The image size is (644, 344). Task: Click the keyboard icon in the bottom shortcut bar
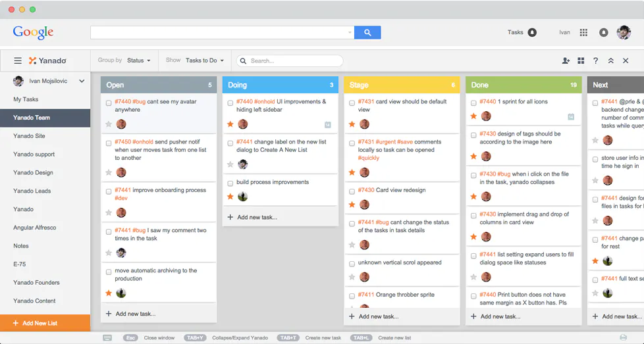(x=107, y=338)
